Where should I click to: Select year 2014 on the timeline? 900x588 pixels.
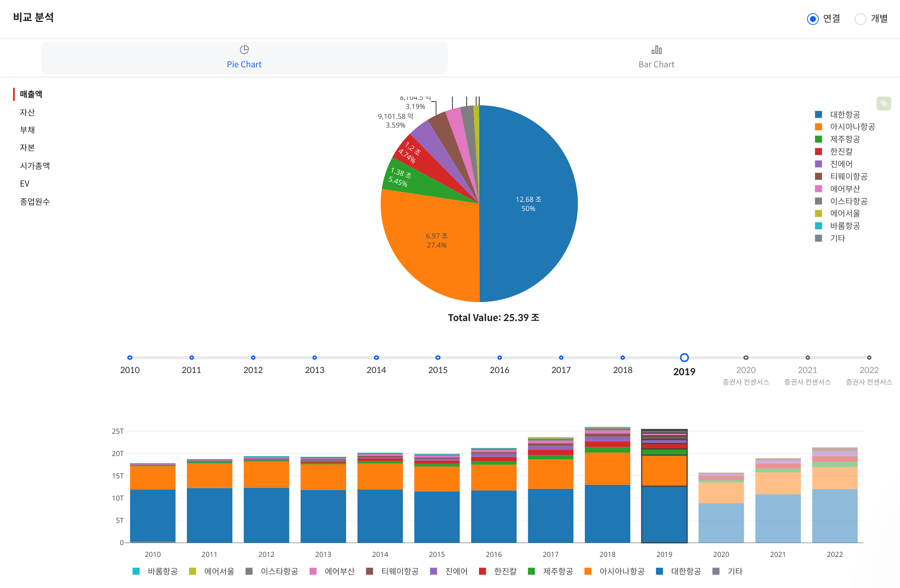(x=376, y=358)
